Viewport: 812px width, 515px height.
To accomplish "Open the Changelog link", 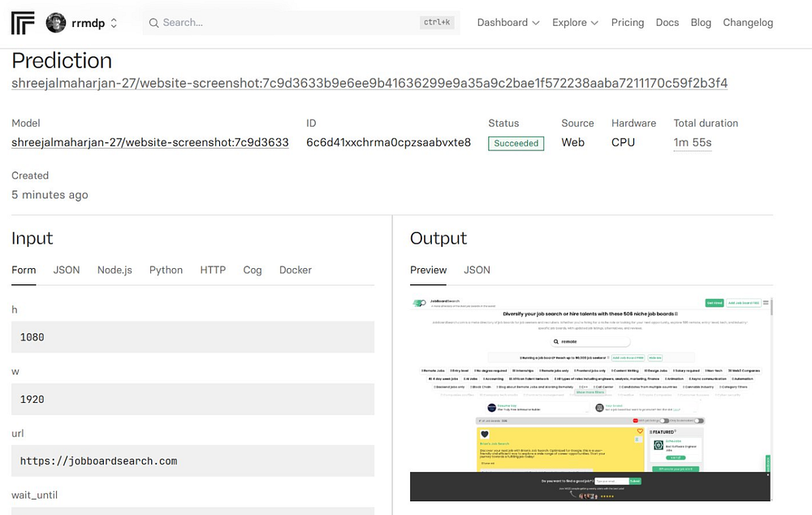I will 748,23.
